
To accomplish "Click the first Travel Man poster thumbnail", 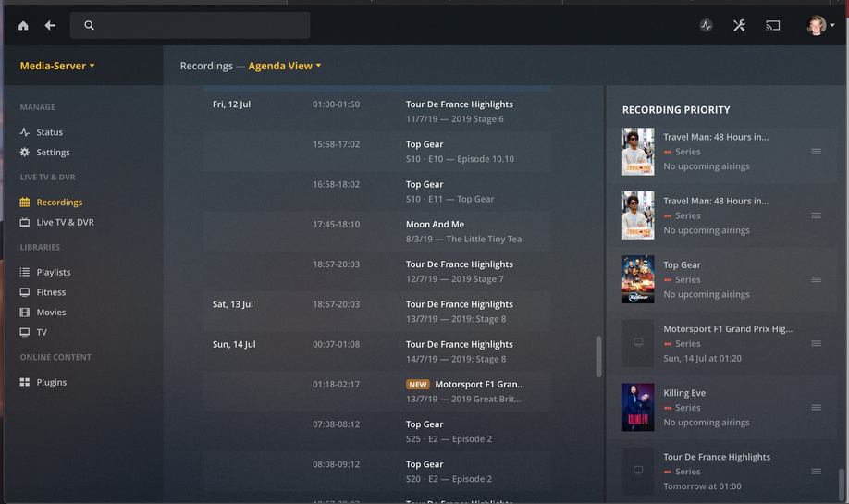I will tap(638, 152).
